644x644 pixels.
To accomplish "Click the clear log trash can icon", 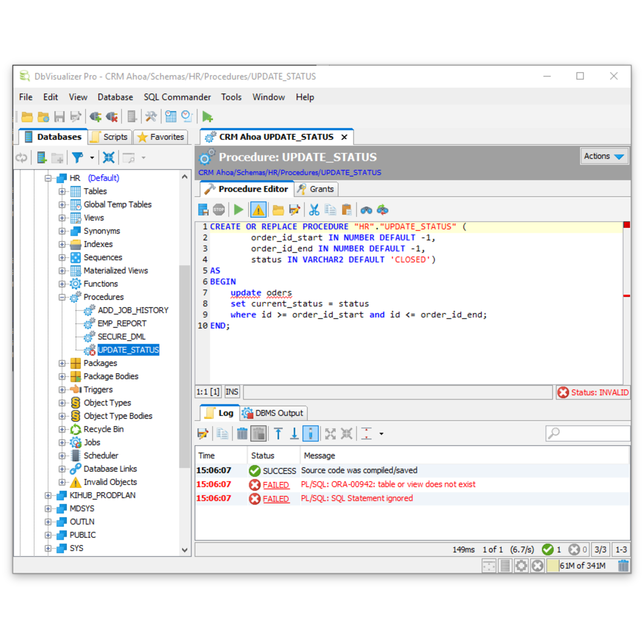I will [242, 434].
